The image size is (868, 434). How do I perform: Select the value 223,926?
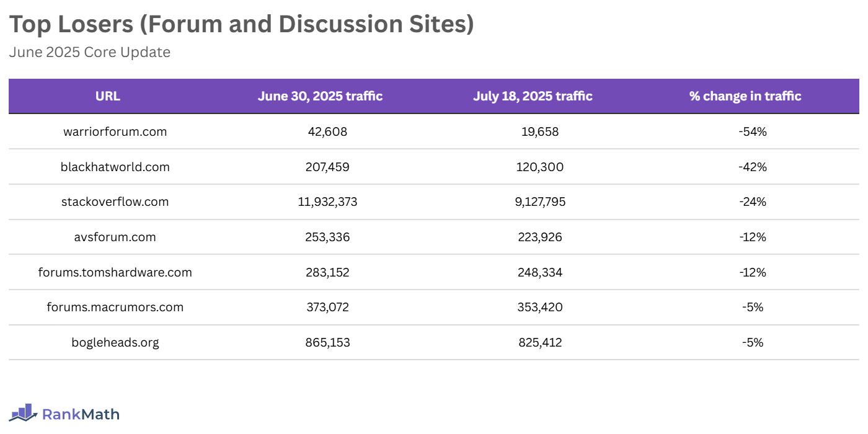coord(540,237)
